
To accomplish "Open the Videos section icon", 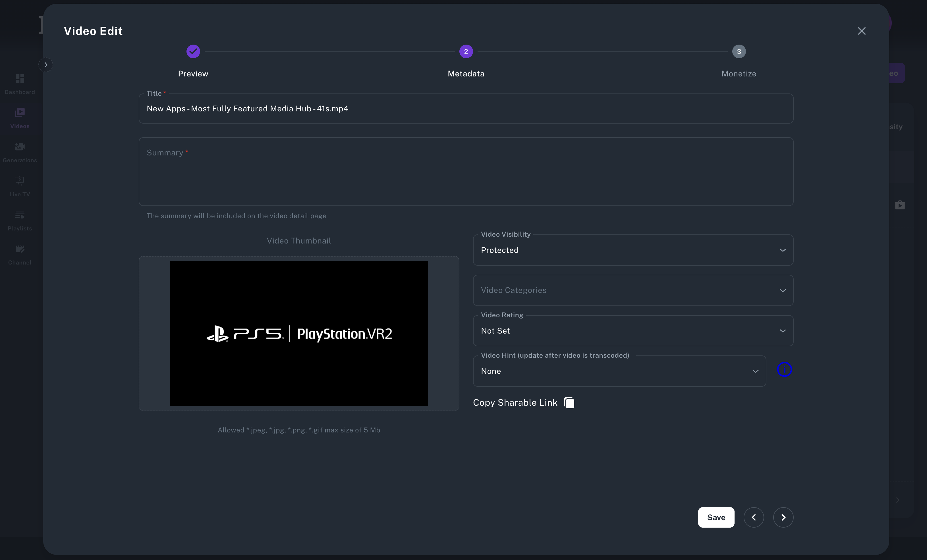I will (x=20, y=113).
